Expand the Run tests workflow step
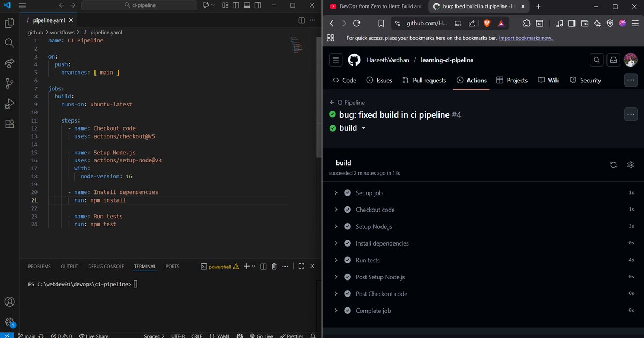 [x=336, y=260]
